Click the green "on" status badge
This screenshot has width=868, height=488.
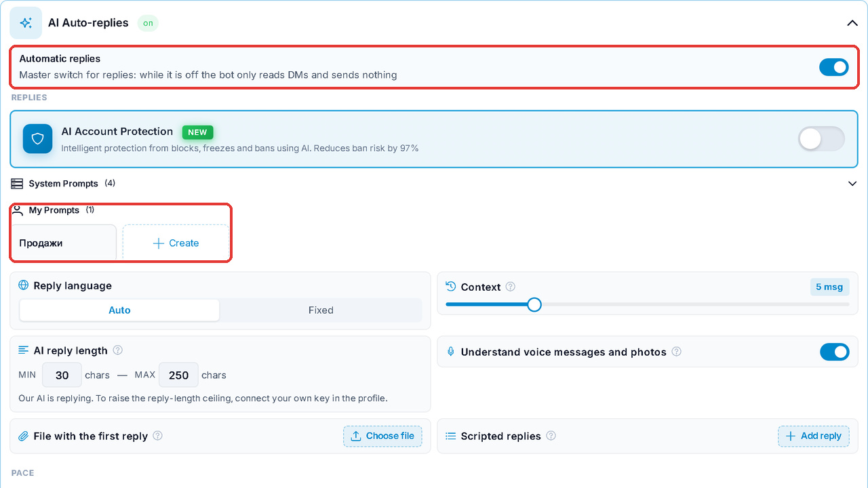[148, 23]
